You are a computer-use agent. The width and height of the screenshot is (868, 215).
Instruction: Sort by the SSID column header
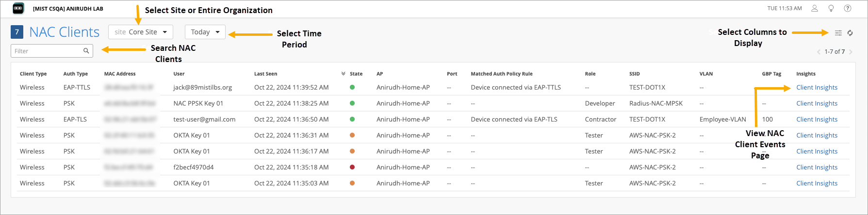(634, 74)
